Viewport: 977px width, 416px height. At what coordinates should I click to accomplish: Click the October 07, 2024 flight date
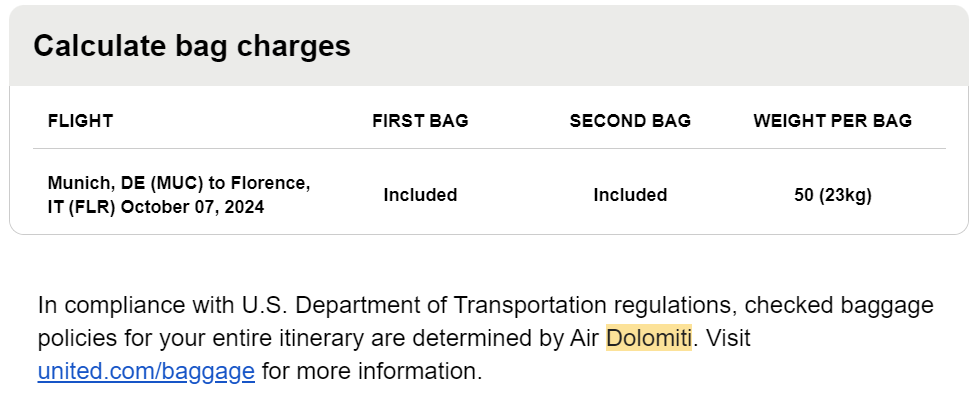click(192, 207)
